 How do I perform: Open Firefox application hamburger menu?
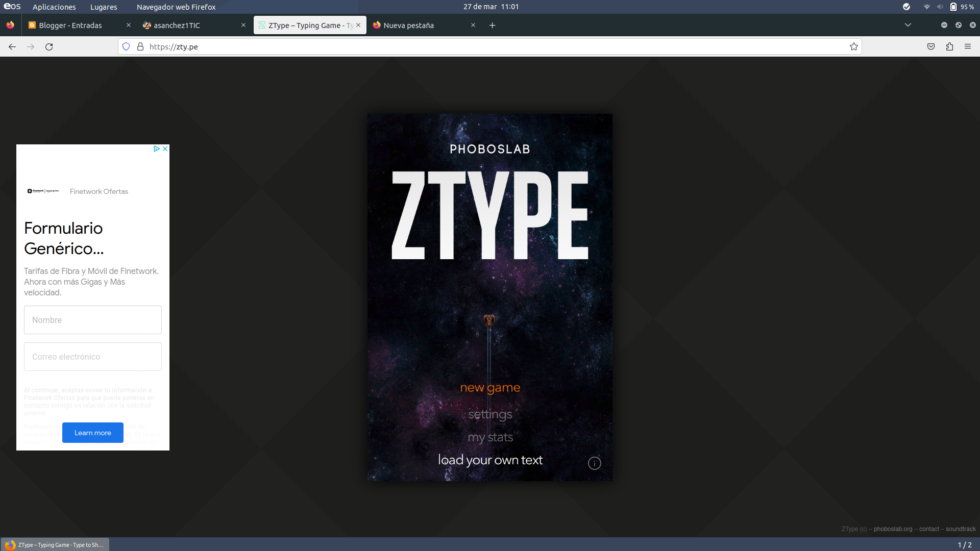(x=968, y=47)
